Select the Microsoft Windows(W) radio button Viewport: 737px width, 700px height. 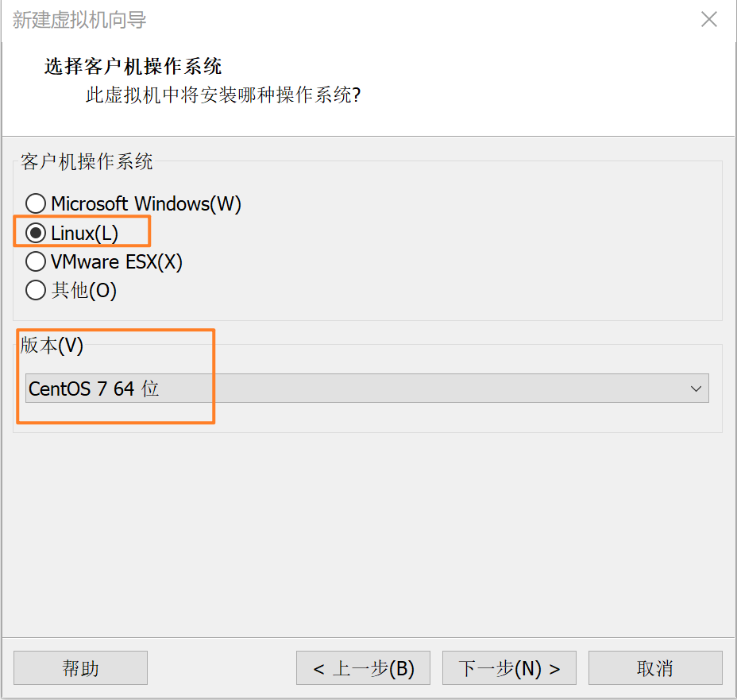(36, 203)
